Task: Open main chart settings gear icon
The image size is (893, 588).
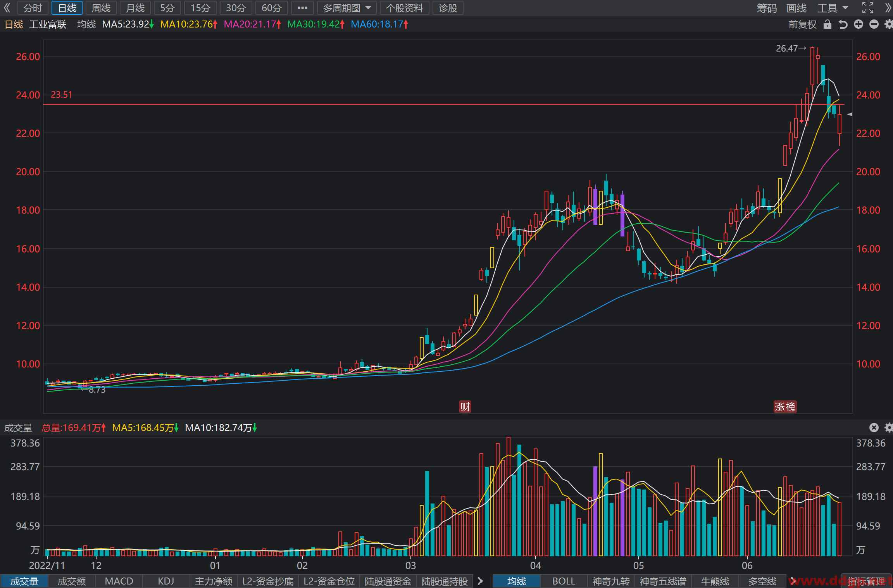Action: pos(889,24)
